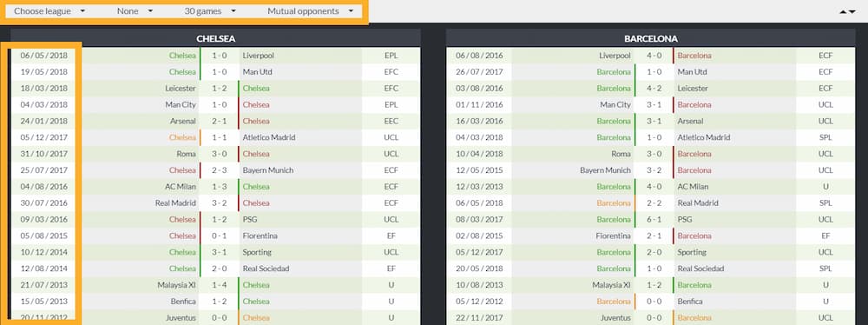The height and width of the screenshot is (325, 868).
Task: Click date 09 / 03 / 2016 in Chelsea table
Action: coord(43,219)
